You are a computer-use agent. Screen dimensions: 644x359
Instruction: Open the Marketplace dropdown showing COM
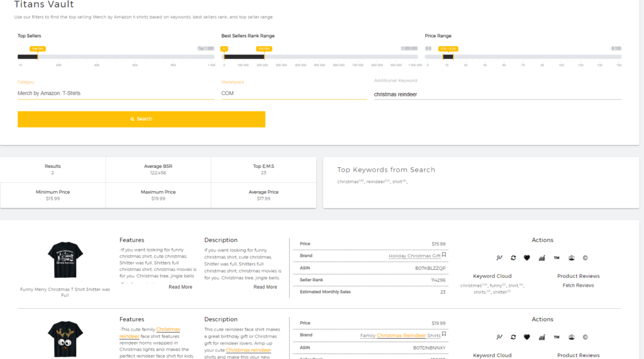(294, 93)
